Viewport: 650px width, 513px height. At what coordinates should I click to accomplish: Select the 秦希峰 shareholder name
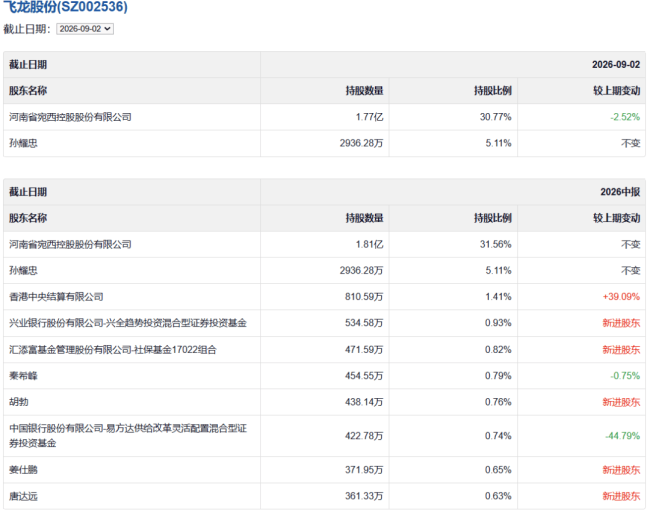click(x=23, y=376)
